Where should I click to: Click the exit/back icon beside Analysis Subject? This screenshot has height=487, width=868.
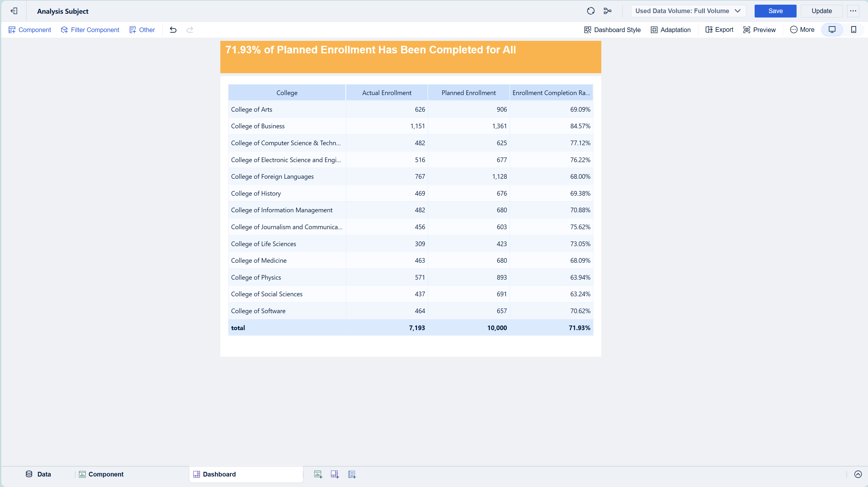pos(14,11)
